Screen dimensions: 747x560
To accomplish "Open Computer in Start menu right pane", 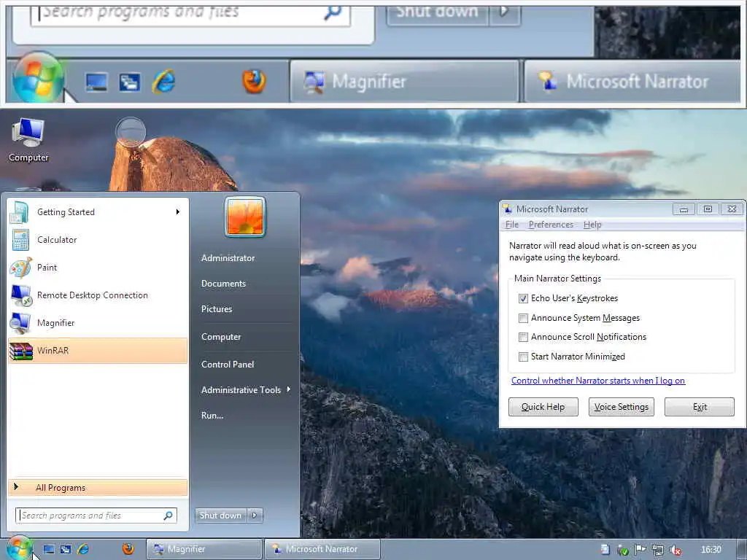I will (x=221, y=337).
